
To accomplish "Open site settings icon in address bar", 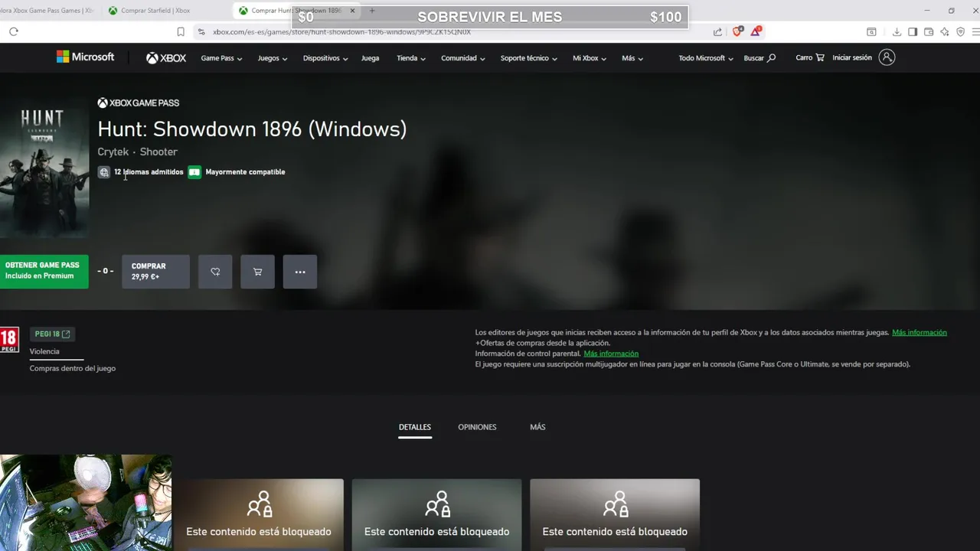I will [201, 31].
